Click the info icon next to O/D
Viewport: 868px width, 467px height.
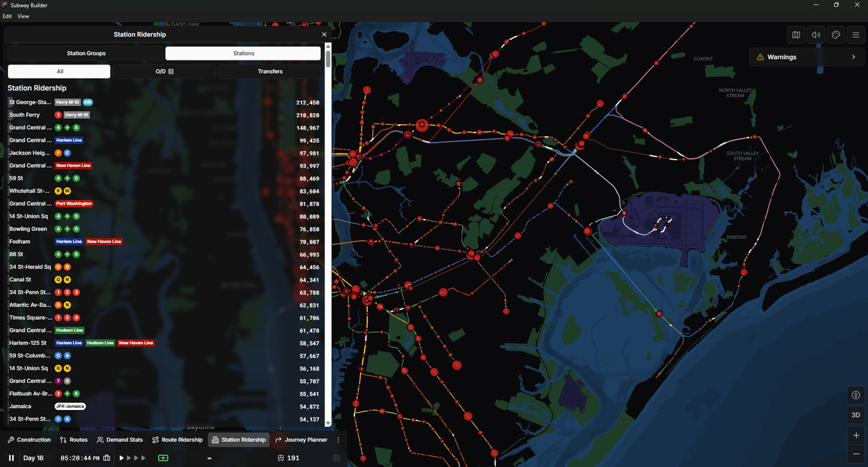point(171,71)
